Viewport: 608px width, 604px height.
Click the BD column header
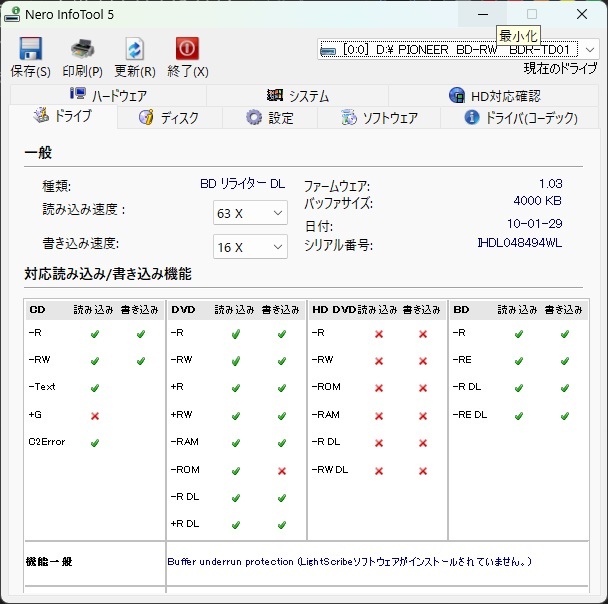coord(461,309)
